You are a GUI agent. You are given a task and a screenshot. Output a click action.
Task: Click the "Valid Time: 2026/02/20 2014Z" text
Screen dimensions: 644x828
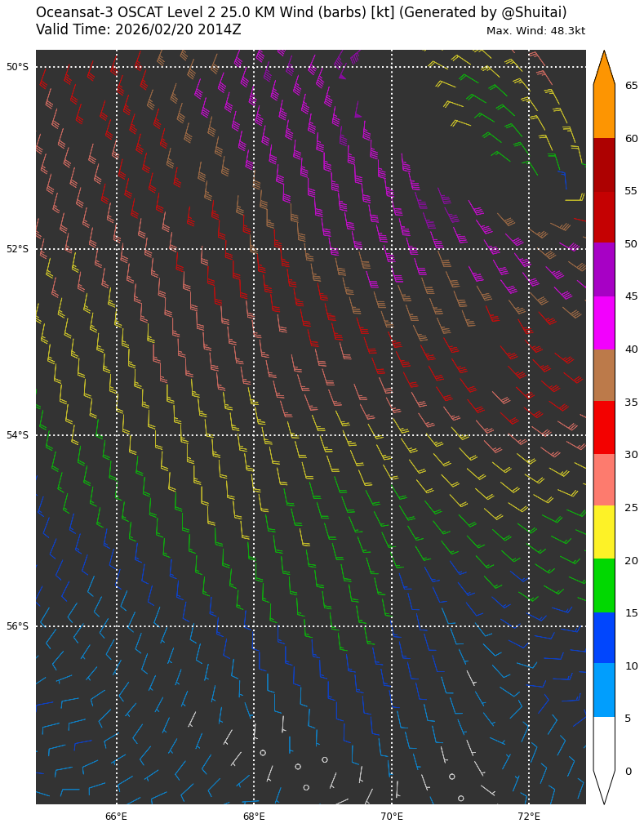click(x=139, y=30)
